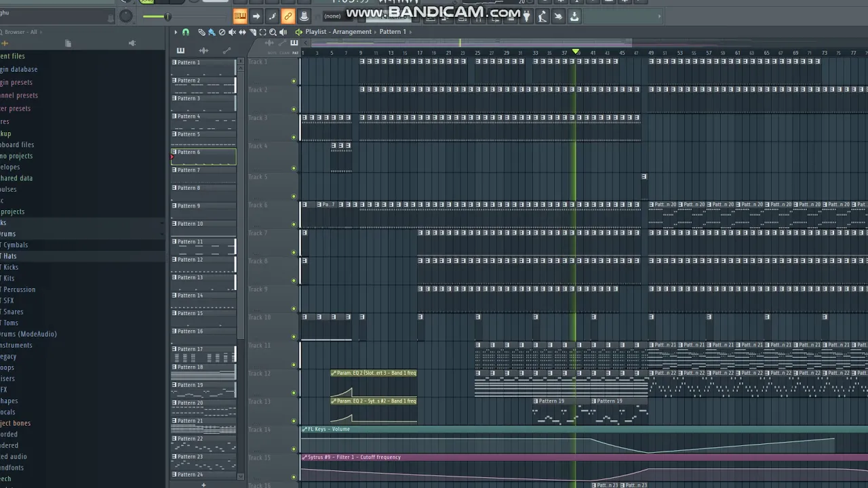
Task: Select Pattern 1 in the pattern picker
Action: (x=203, y=67)
